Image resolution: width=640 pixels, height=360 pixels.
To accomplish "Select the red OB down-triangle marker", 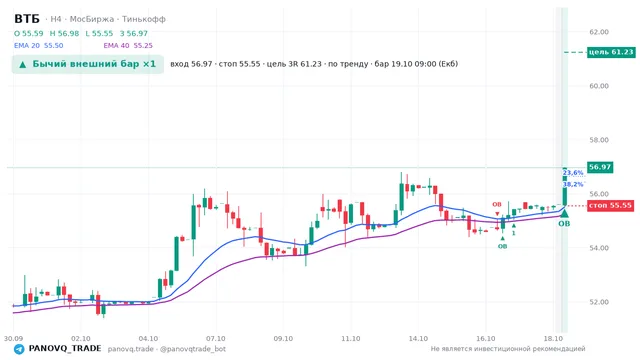I will click(x=497, y=214).
